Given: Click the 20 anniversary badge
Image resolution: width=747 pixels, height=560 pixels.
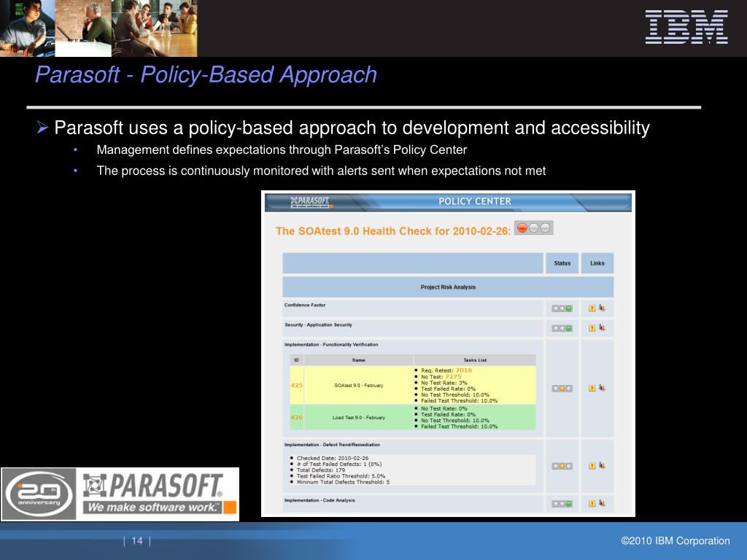Looking at the screenshot, I should click(39, 494).
